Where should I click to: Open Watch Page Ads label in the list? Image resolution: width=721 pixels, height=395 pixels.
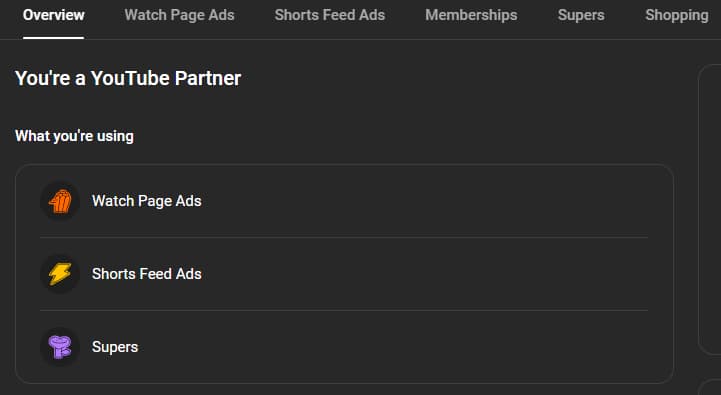[x=147, y=201]
